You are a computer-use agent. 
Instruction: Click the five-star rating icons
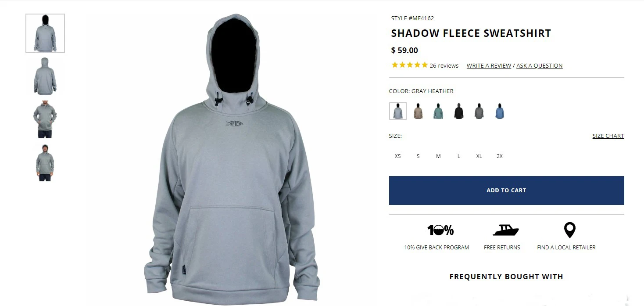pos(409,65)
